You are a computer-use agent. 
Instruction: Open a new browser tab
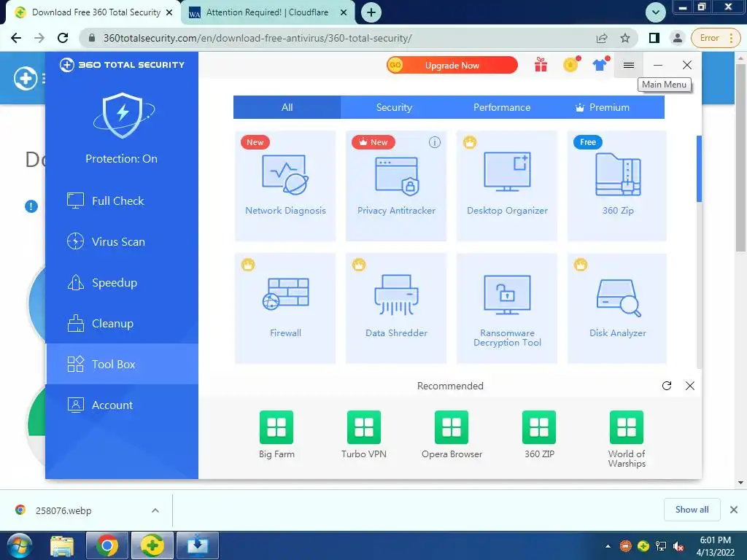[x=371, y=12]
